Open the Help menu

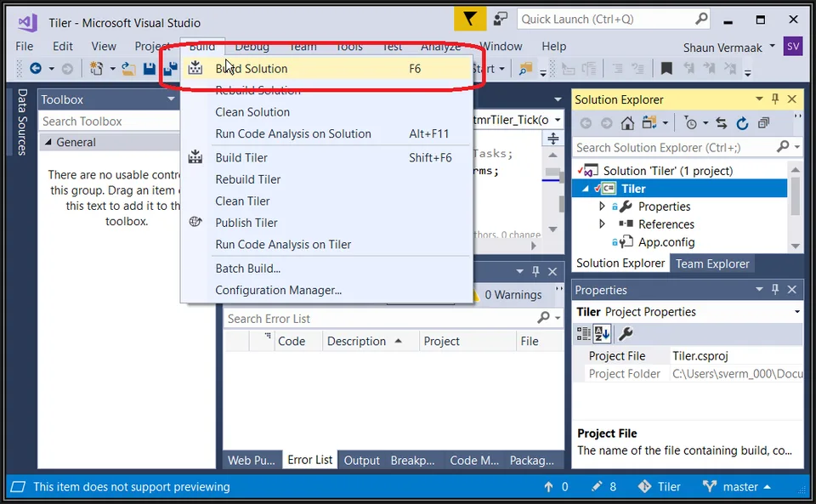pos(553,46)
